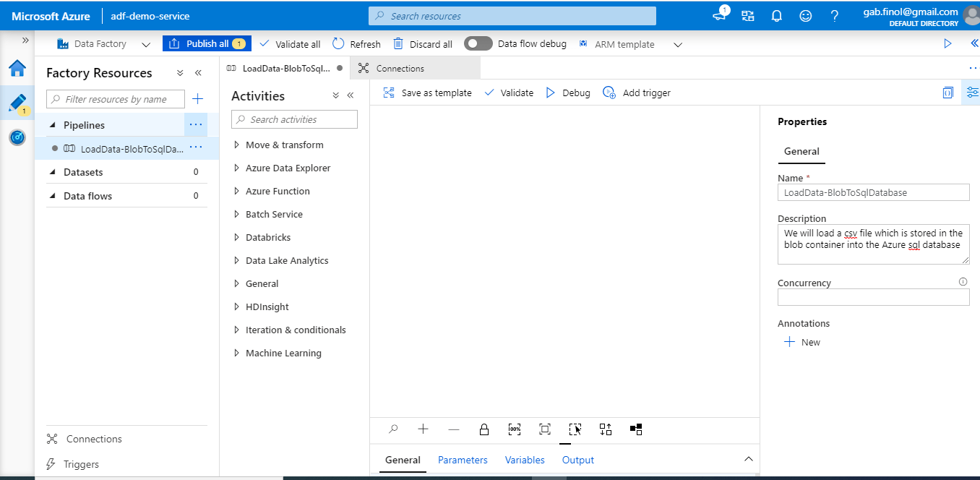Screen dimensions: 980x480
Task: Open directory and subscription filter icon
Action: tap(748, 16)
